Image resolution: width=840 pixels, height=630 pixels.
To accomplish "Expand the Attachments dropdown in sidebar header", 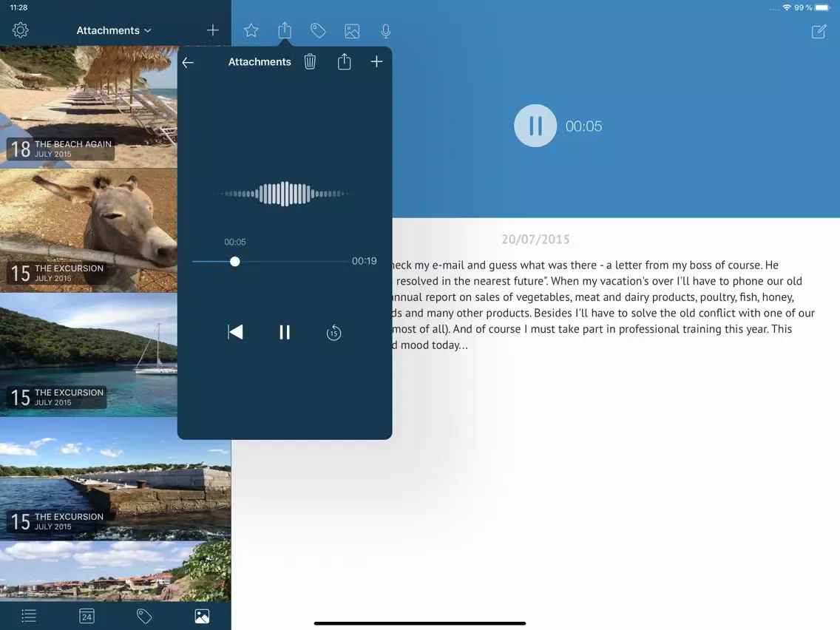I will tap(114, 30).
